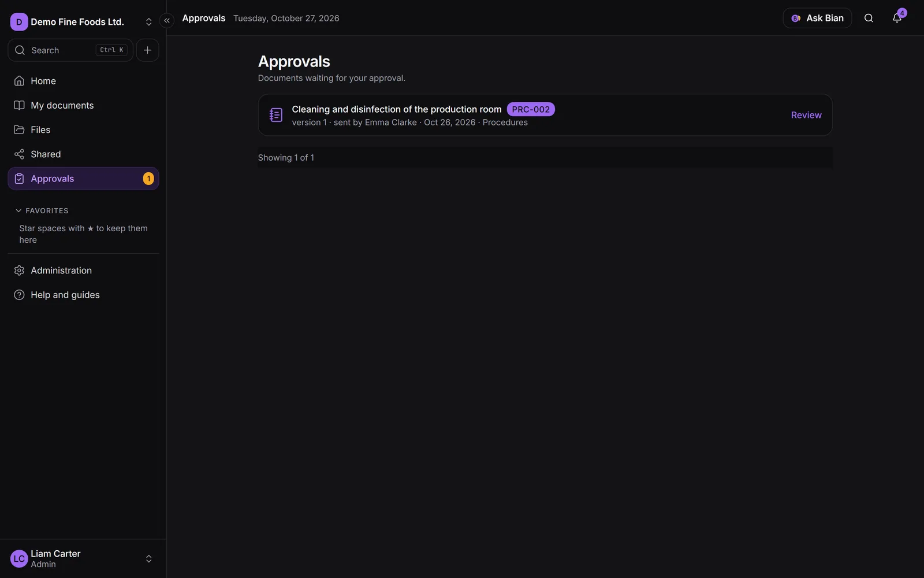The image size is (924, 578).
Task: Click the Approvals breadcrumb in top bar
Action: click(204, 18)
